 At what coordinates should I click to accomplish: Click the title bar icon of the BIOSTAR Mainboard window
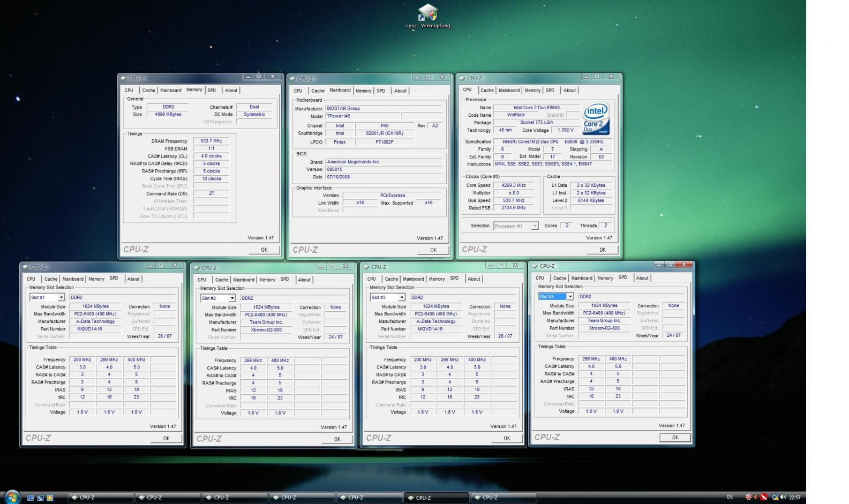292,79
